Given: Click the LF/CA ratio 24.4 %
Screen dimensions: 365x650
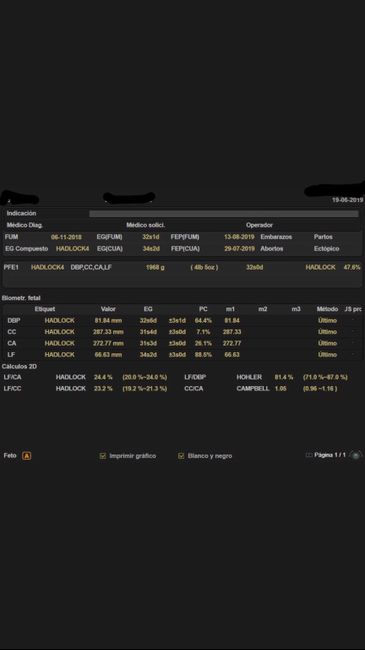Looking at the screenshot, I should coord(103,377).
